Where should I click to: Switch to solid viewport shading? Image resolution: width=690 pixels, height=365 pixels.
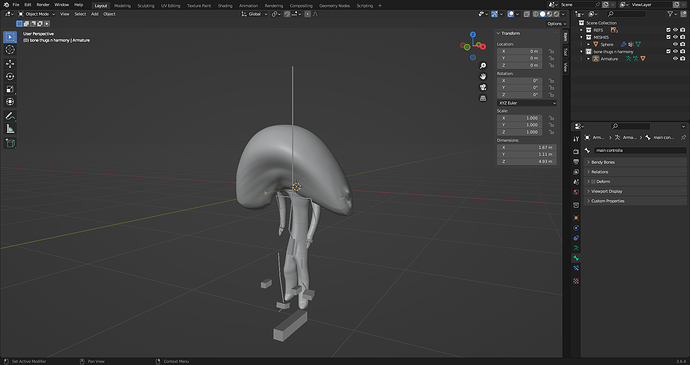(x=543, y=14)
